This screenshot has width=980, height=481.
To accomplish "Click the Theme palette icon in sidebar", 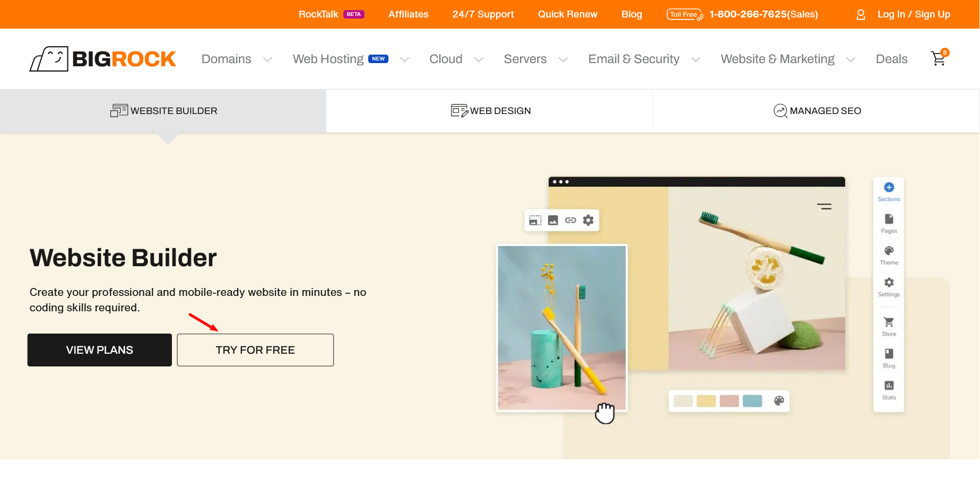I will (889, 250).
